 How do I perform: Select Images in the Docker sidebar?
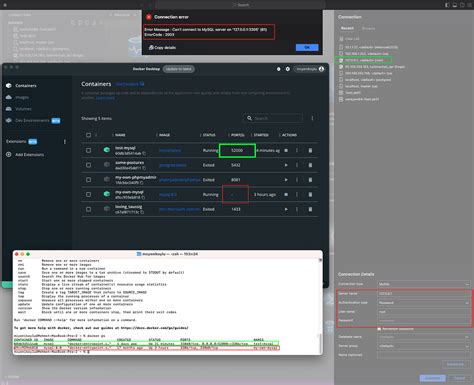(17, 97)
